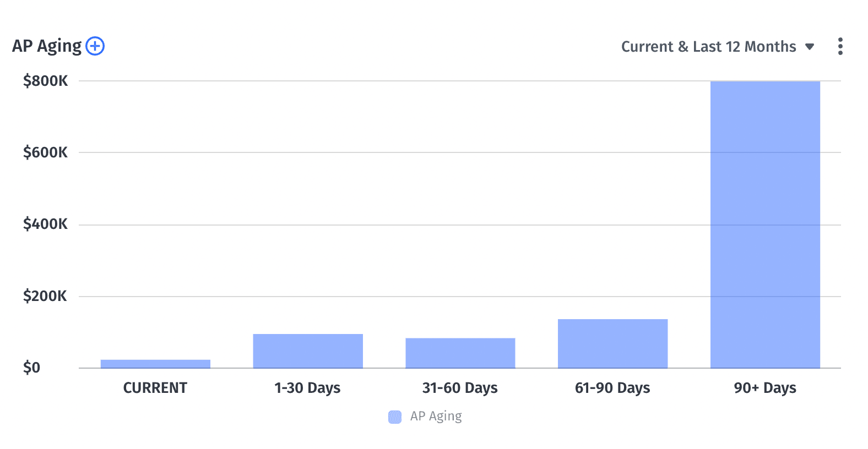Image resolution: width=868 pixels, height=449 pixels.
Task: Click the $0 y-axis label
Action: tap(31, 368)
